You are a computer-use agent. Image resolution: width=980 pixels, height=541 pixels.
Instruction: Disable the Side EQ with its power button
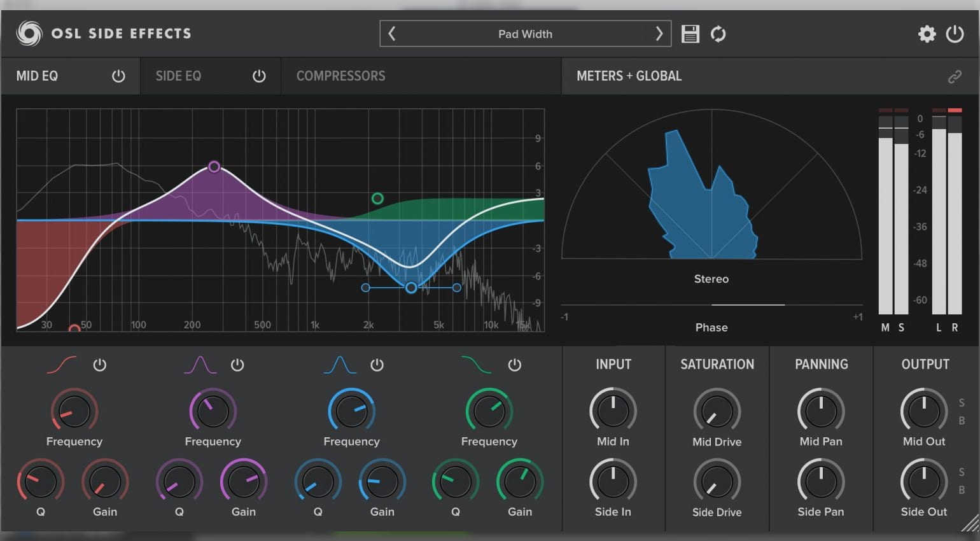point(258,76)
